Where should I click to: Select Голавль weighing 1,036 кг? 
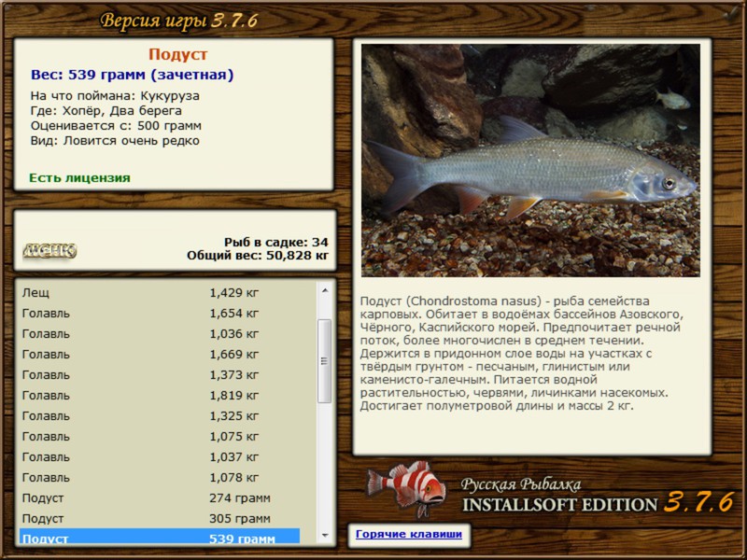pos(159,334)
